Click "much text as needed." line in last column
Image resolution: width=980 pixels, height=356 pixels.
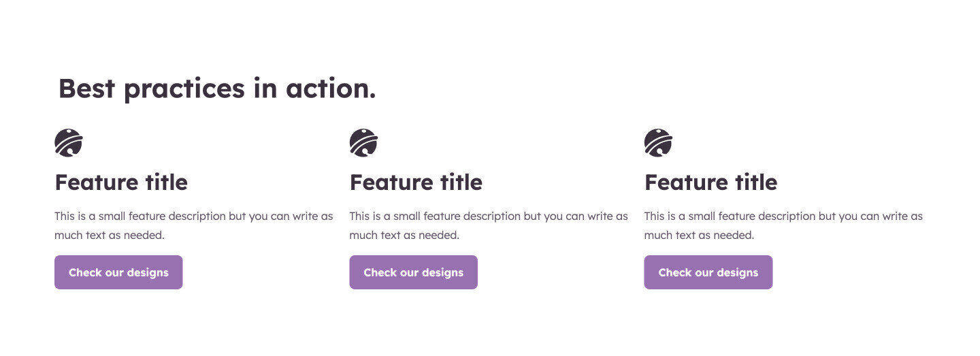699,235
